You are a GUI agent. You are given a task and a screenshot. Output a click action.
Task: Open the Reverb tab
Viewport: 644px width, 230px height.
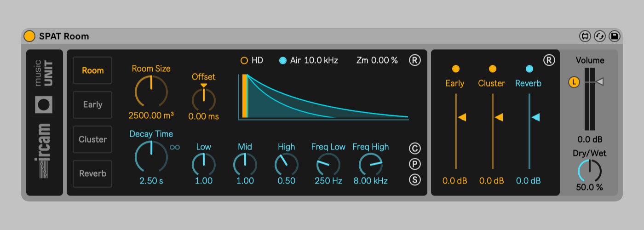(x=92, y=173)
